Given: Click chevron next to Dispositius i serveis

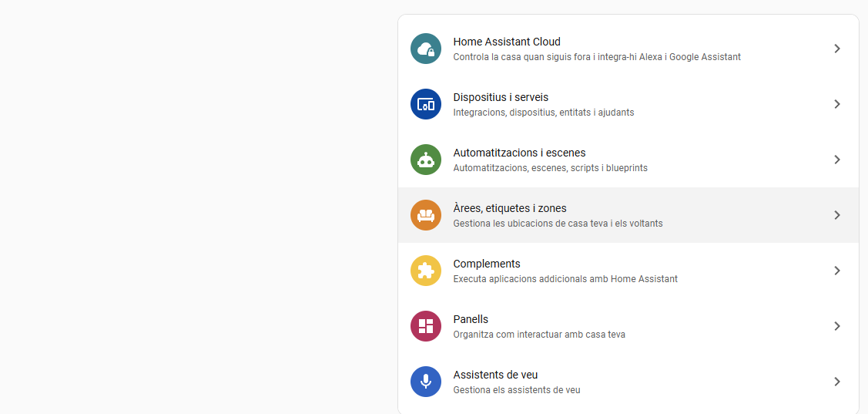Looking at the screenshot, I should tap(837, 104).
